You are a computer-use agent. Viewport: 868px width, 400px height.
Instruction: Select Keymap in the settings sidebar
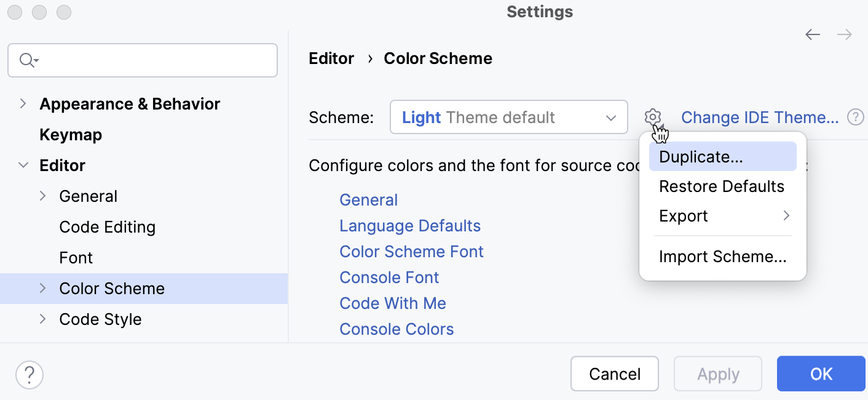(70, 134)
